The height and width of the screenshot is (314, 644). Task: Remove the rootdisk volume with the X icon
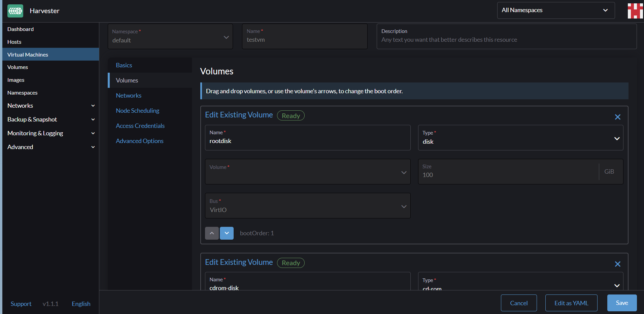pyautogui.click(x=617, y=117)
